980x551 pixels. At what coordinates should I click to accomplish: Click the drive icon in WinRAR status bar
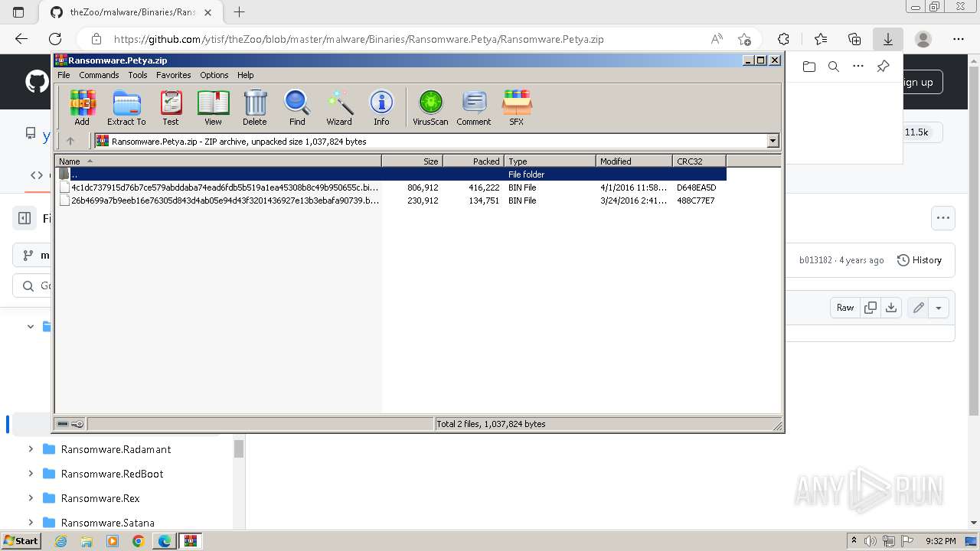click(63, 423)
